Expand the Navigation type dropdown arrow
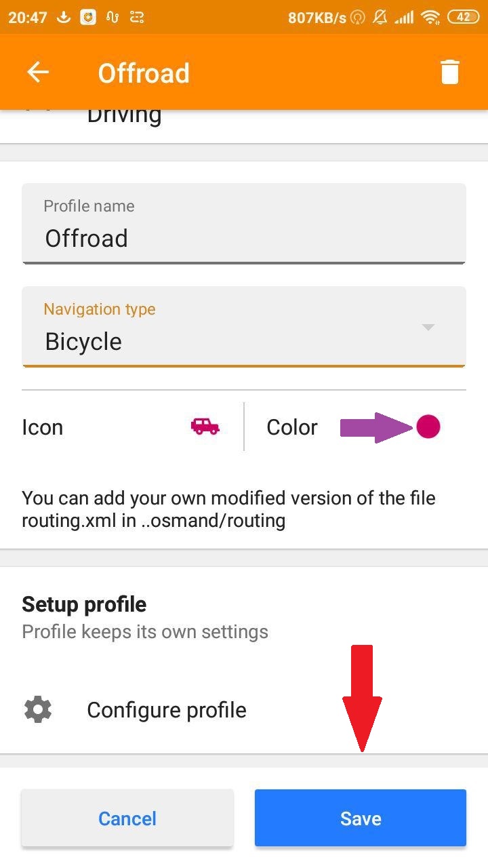Image resolution: width=488 pixels, height=868 pixels. pyautogui.click(x=428, y=328)
